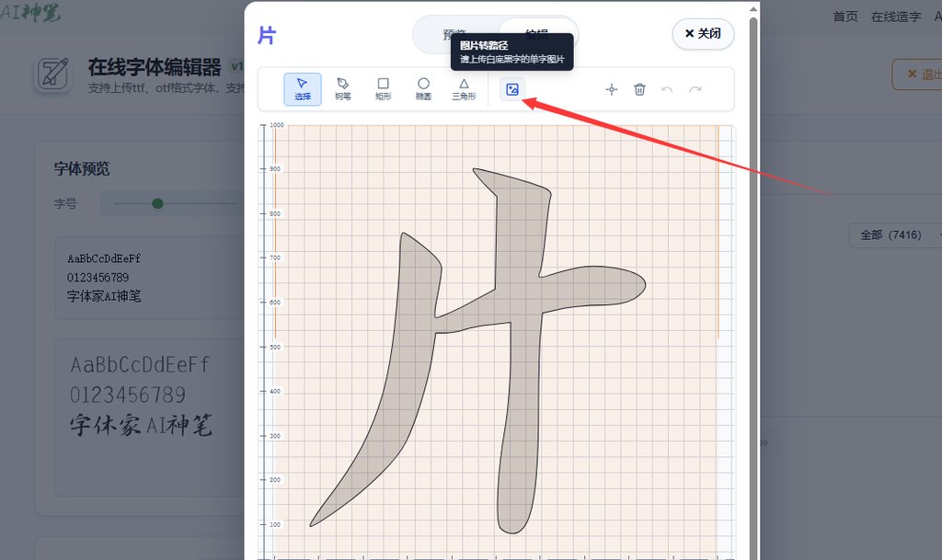Open the 在线造字 menu item
The image size is (942, 560).
[x=896, y=16]
